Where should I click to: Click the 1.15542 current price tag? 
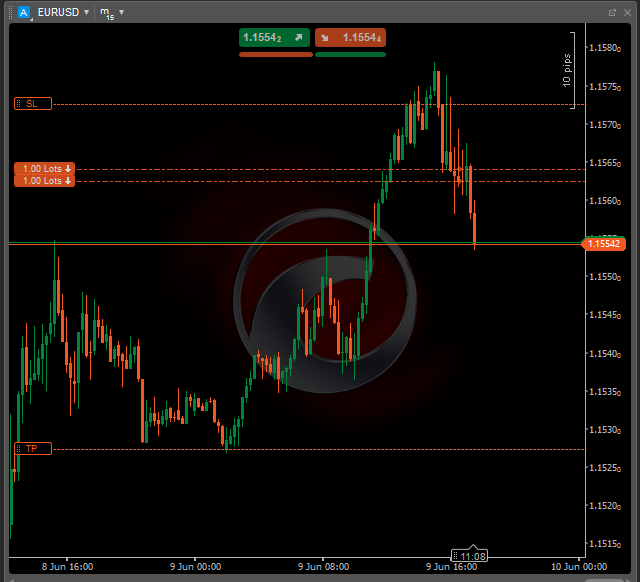604,244
